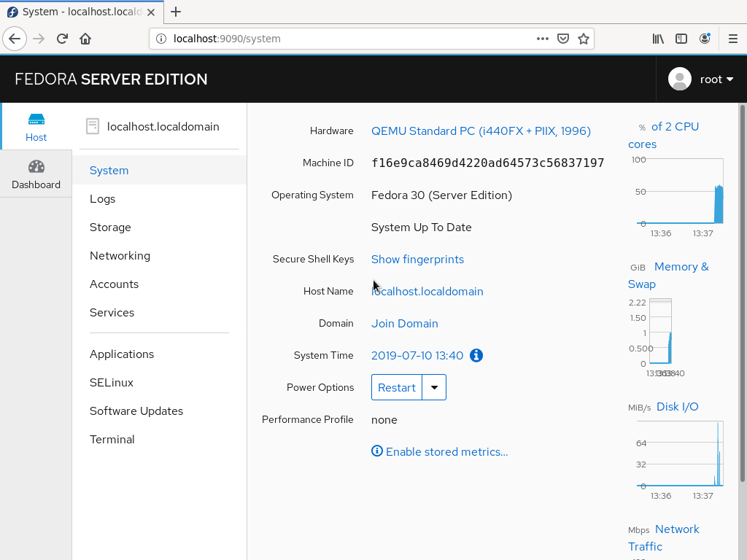Image resolution: width=747 pixels, height=560 pixels.
Task: Click the Join Domain link
Action: (404, 323)
